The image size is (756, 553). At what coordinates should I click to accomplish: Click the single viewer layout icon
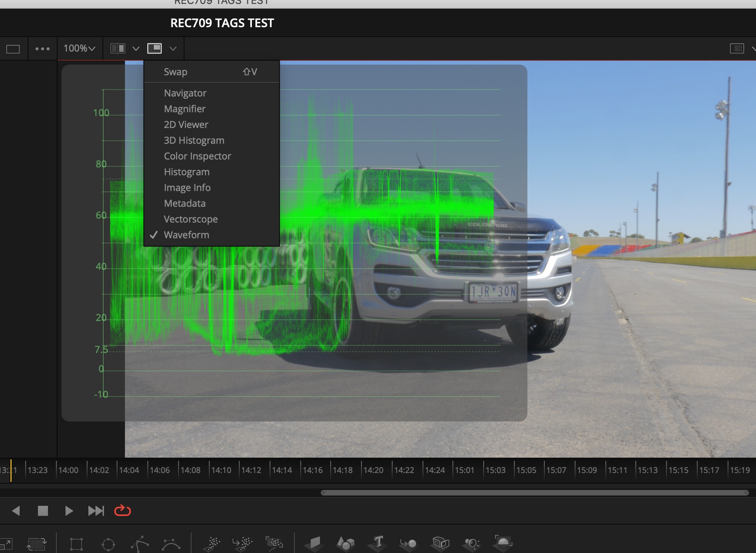(x=13, y=49)
